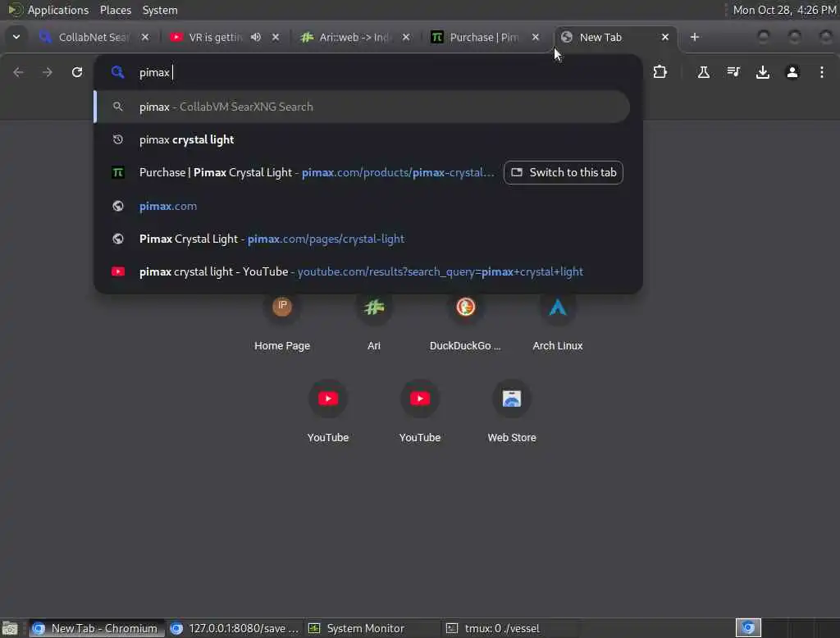
Task: Click the address bar with pimax text
Action: (x=367, y=72)
